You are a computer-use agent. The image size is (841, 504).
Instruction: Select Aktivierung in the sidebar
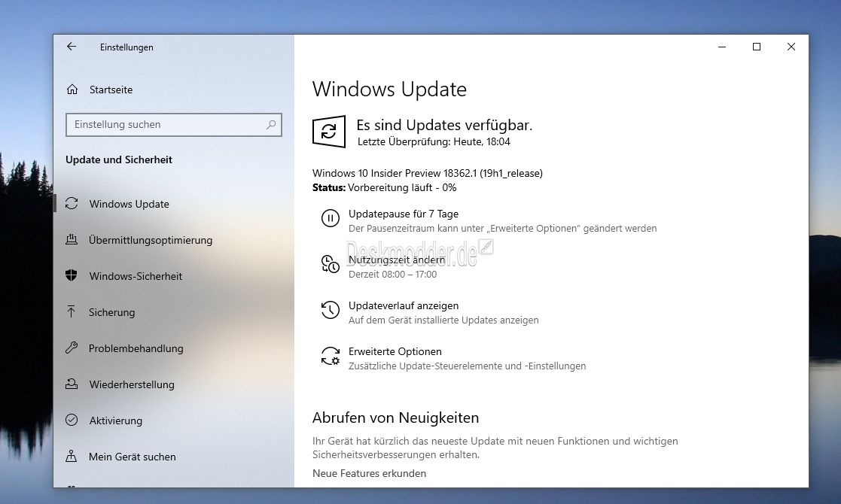pyautogui.click(x=116, y=421)
